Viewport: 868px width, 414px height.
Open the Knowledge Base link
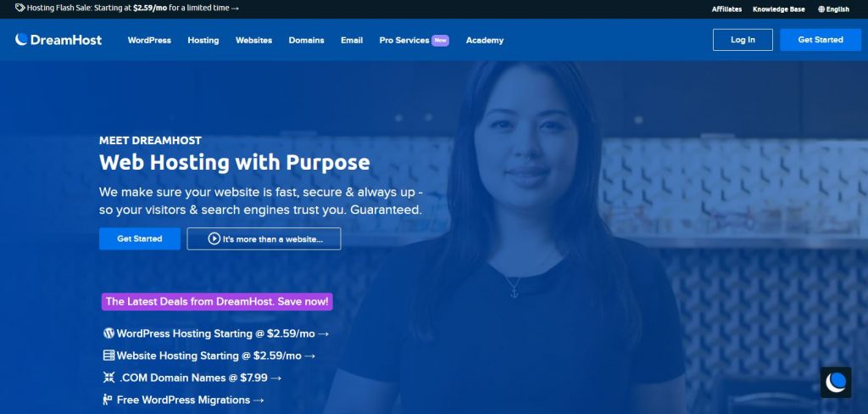pyautogui.click(x=778, y=9)
